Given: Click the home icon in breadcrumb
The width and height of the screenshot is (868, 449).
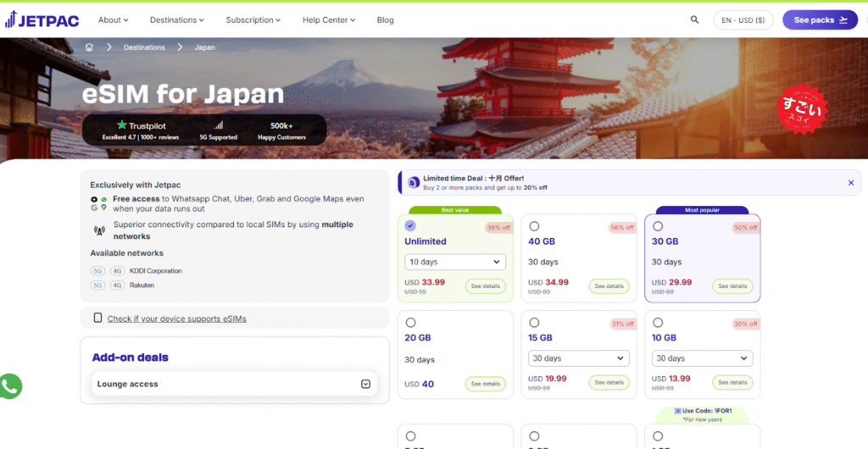Looking at the screenshot, I should pos(89,47).
